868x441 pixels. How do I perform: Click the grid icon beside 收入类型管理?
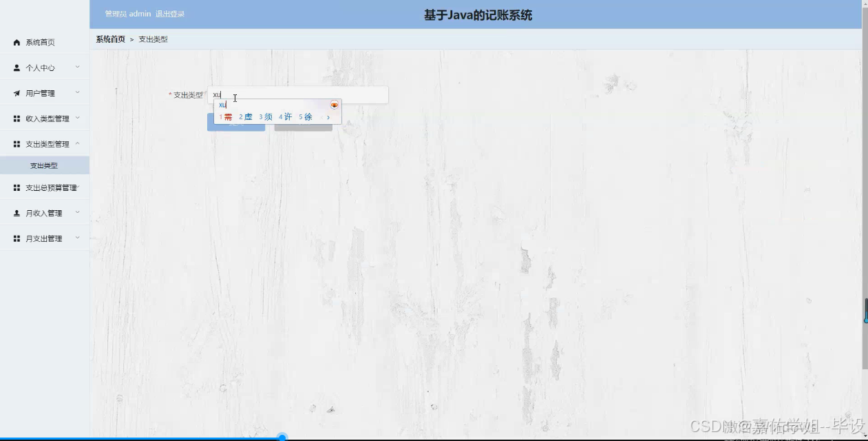[x=16, y=118]
